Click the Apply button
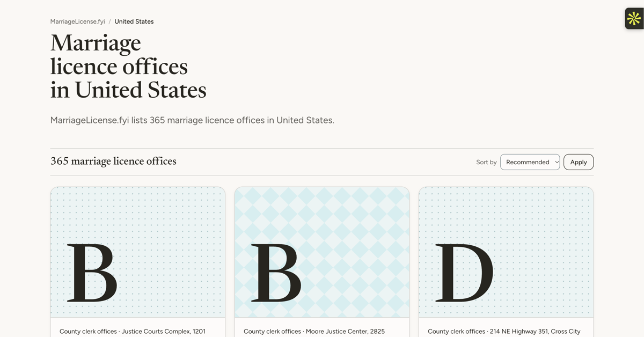 tap(579, 162)
